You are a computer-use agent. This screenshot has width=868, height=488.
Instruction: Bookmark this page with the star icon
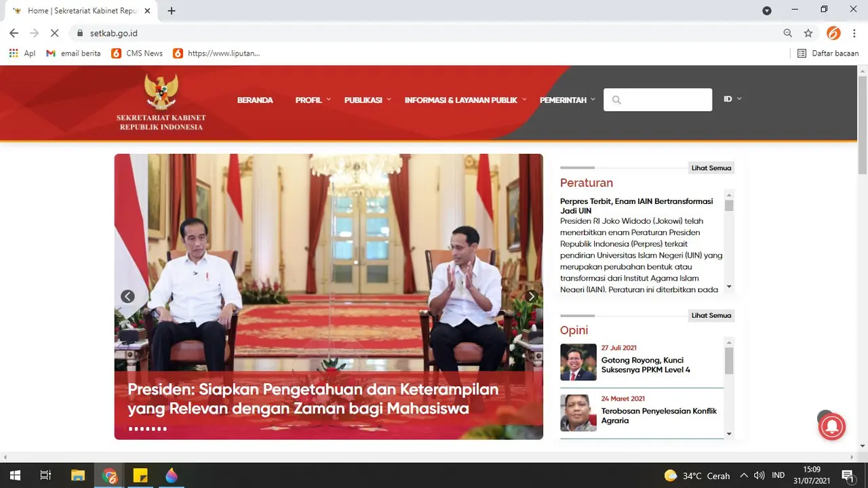(808, 33)
